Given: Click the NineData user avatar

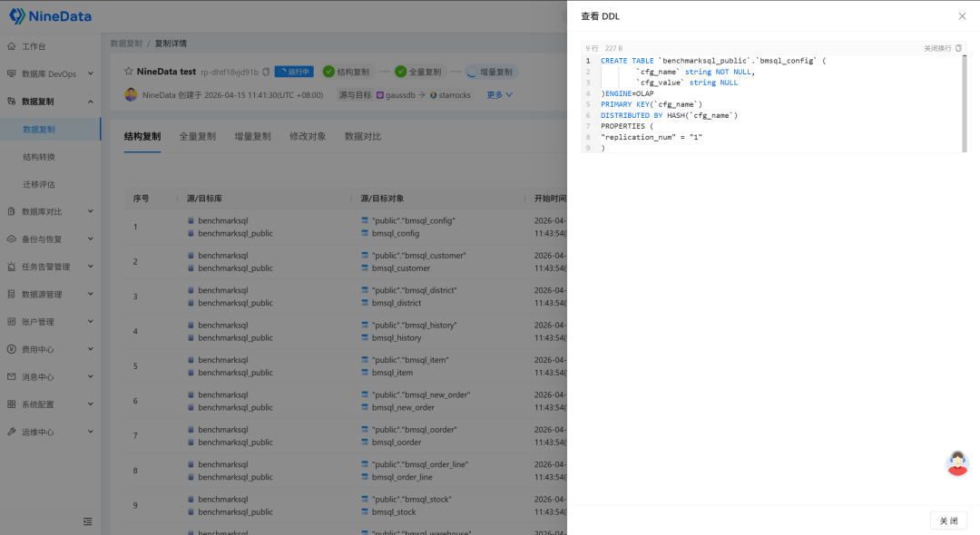Looking at the screenshot, I should pyautogui.click(x=131, y=94).
